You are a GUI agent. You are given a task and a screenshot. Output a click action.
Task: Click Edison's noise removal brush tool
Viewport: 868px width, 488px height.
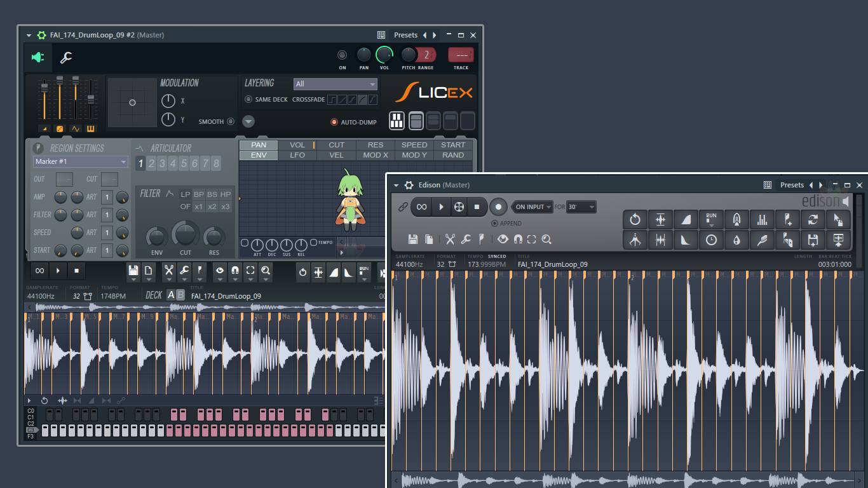[762, 240]
